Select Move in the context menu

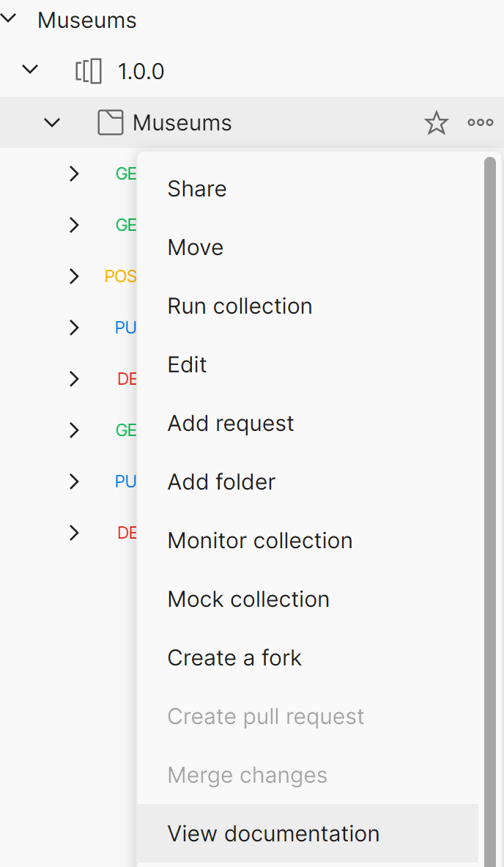point(196,248)
